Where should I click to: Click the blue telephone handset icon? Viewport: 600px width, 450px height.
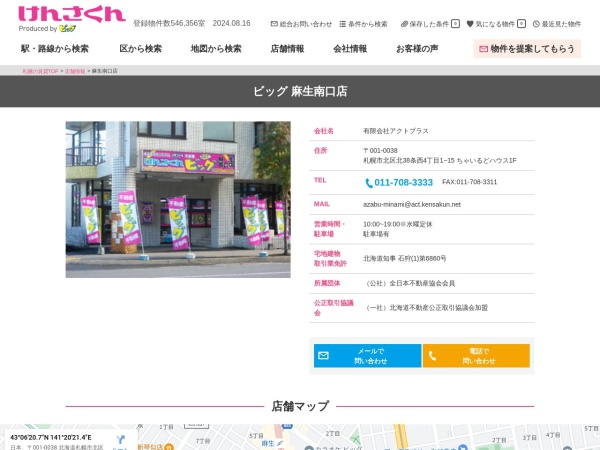(x=369, y=183)
